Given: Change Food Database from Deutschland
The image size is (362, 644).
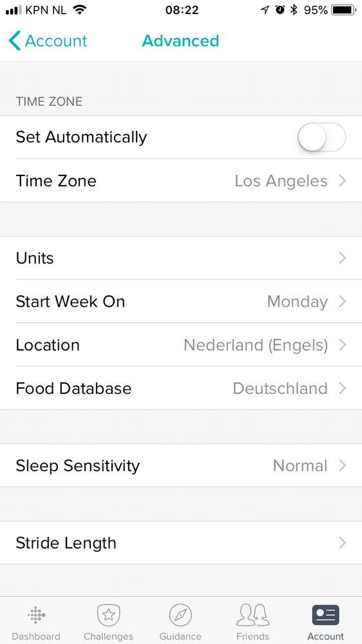Looking at the screenshot, I should pyautogui.click(x=181, y=388).
